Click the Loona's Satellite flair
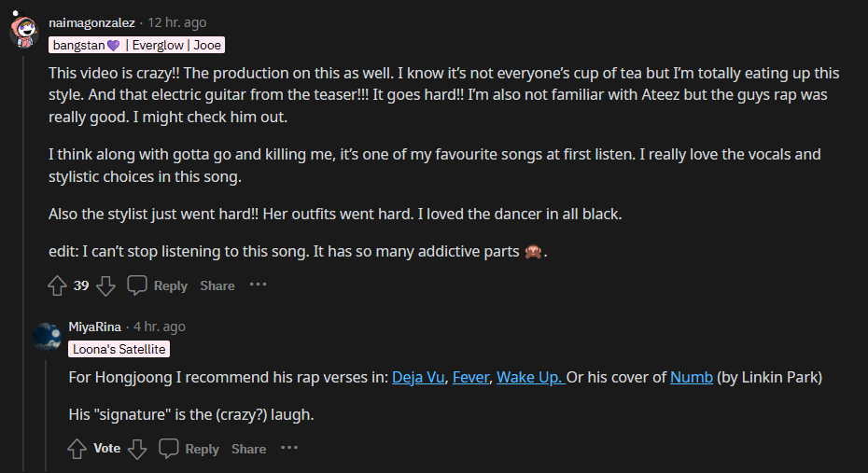Viewport: 868px width, 473px height. (119, 349)
